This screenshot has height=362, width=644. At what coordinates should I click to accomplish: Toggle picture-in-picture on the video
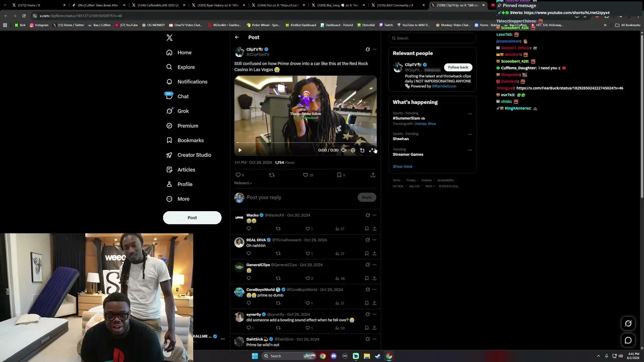tap(362, 150)
